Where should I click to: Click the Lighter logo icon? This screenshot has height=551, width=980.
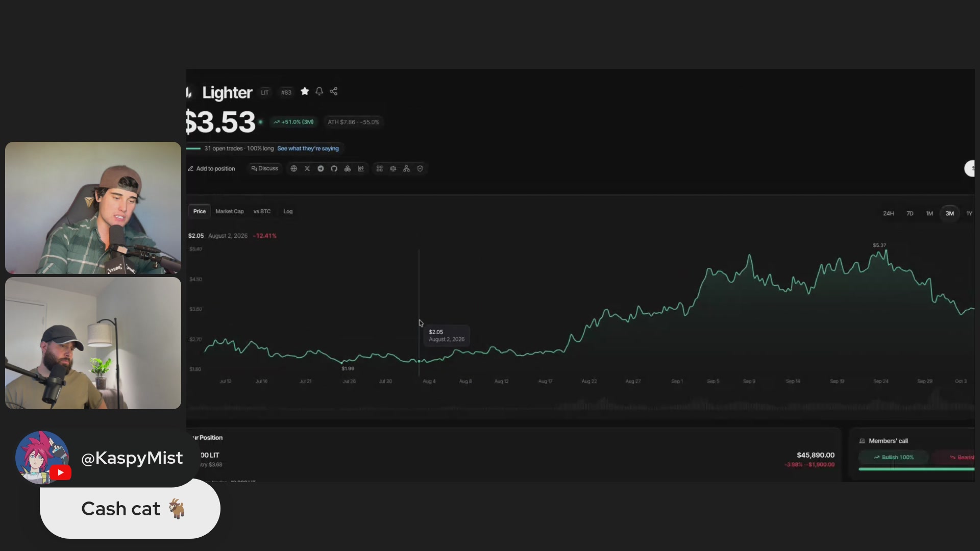tap(189, 92)
